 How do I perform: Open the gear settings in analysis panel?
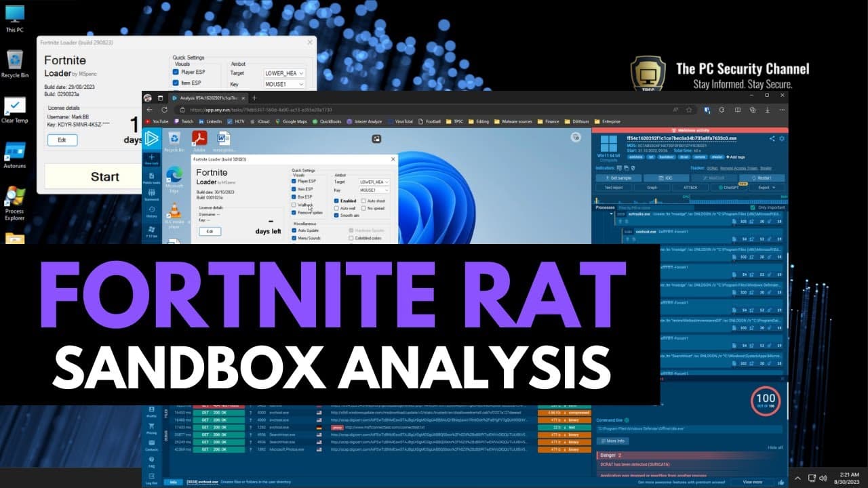click(x=781, y=138)
